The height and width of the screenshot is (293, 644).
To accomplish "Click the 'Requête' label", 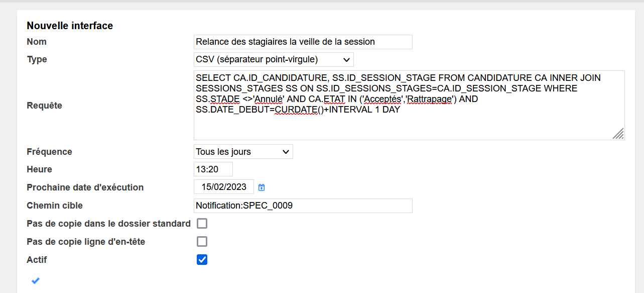I will 44,106.
